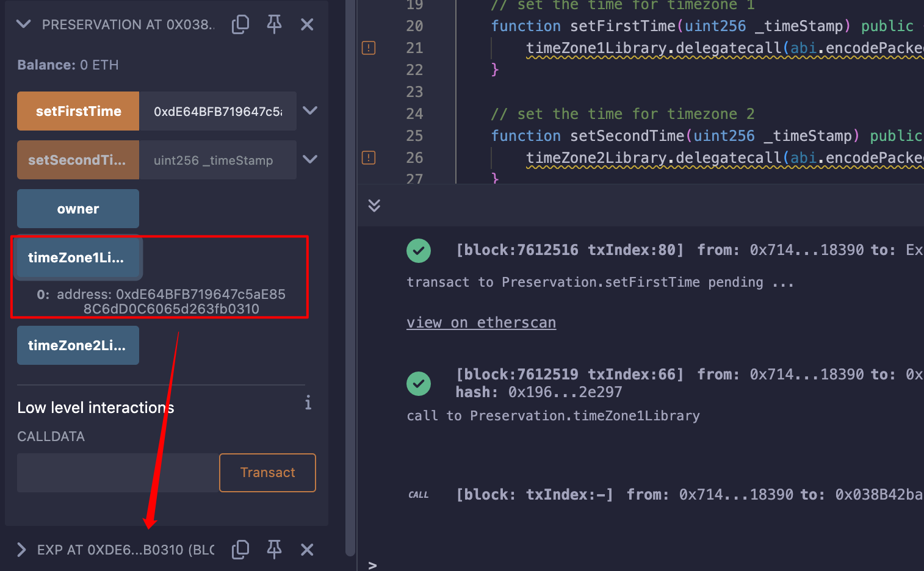Click the Balance: 0 ETH label

68,65
